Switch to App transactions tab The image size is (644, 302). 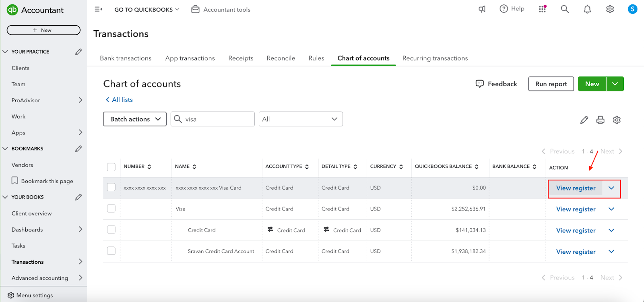190,58
